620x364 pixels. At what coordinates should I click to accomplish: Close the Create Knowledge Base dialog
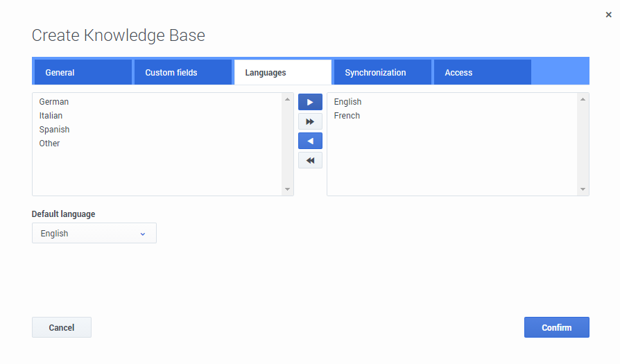608,15
